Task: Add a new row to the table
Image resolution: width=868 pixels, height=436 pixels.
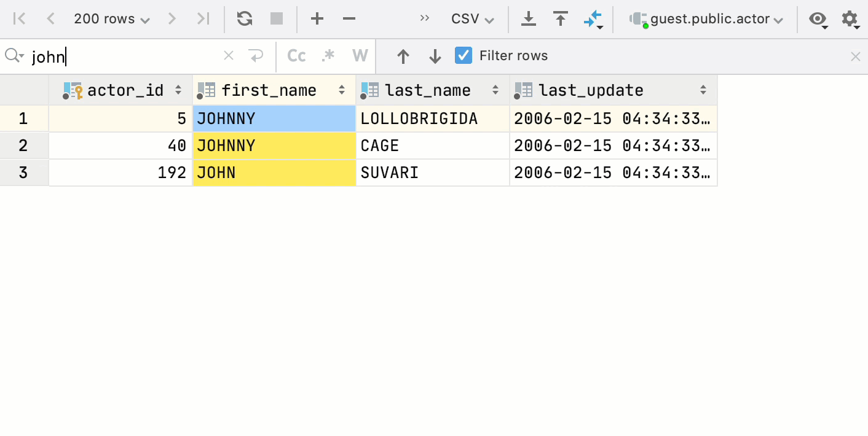Action: [x=317, y=18]
